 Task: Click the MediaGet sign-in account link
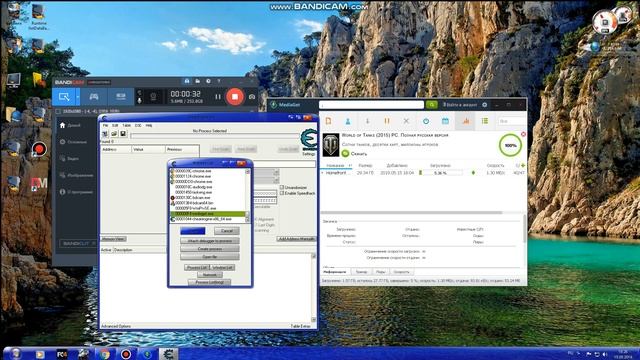460,105
